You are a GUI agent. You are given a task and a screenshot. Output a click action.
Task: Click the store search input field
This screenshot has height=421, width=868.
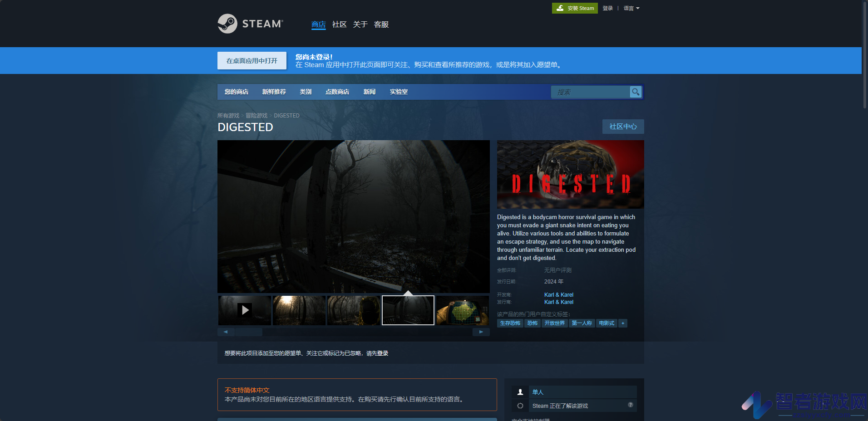590,92
